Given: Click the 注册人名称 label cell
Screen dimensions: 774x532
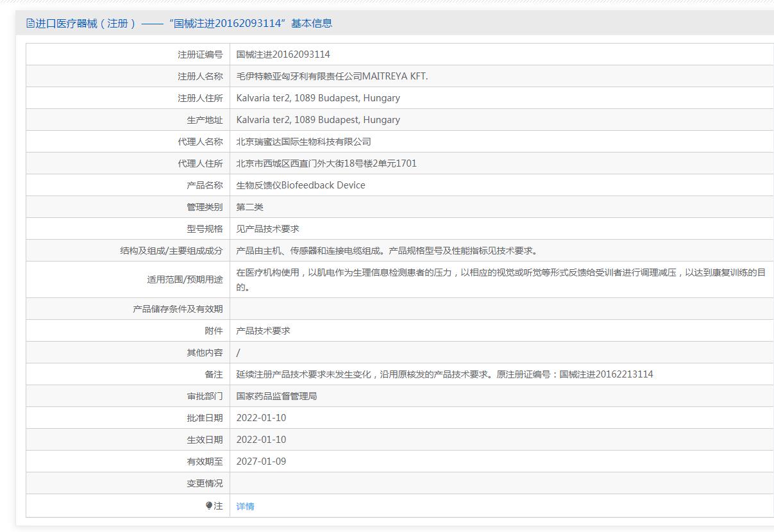Looking at the screenshot, I should [x=128, y=76].
